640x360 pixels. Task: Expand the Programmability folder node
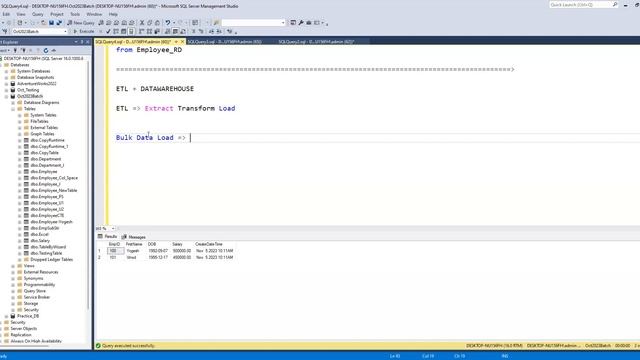(13, 284)
